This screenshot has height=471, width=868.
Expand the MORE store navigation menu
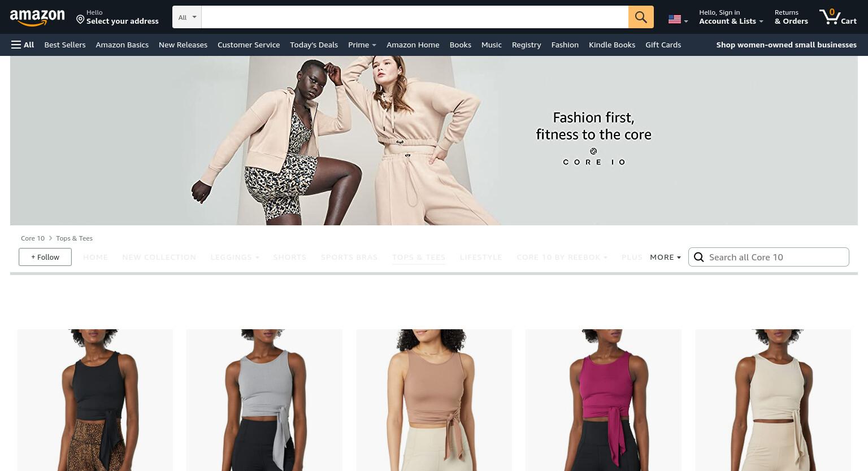pyautogui.click(x=665, y=257)
